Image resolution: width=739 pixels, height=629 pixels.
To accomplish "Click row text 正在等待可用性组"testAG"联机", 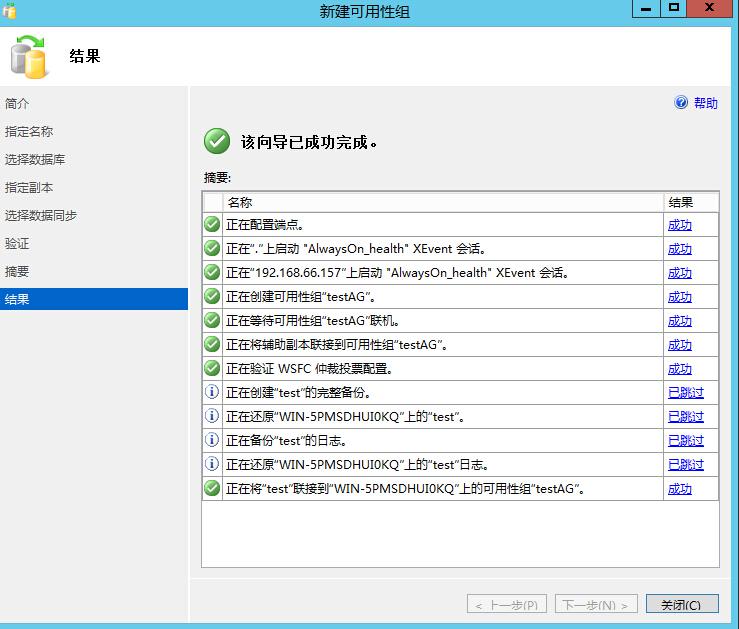I will (313, 321).
